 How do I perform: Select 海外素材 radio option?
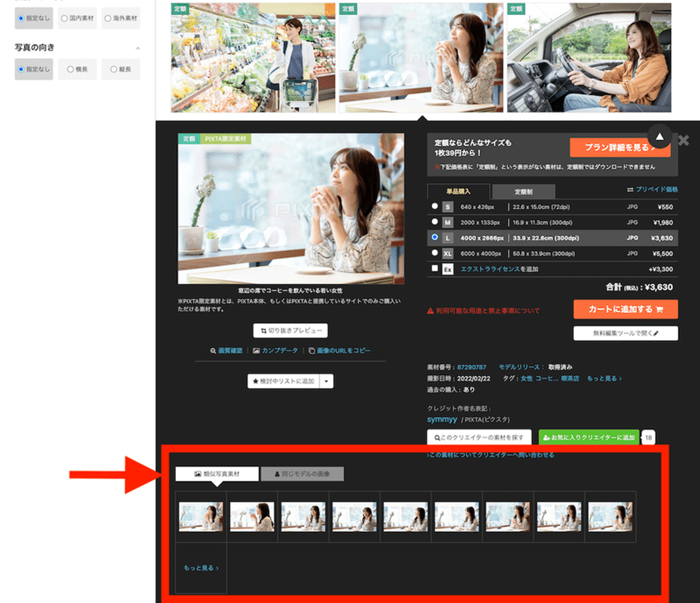click(x=121, y=18)
